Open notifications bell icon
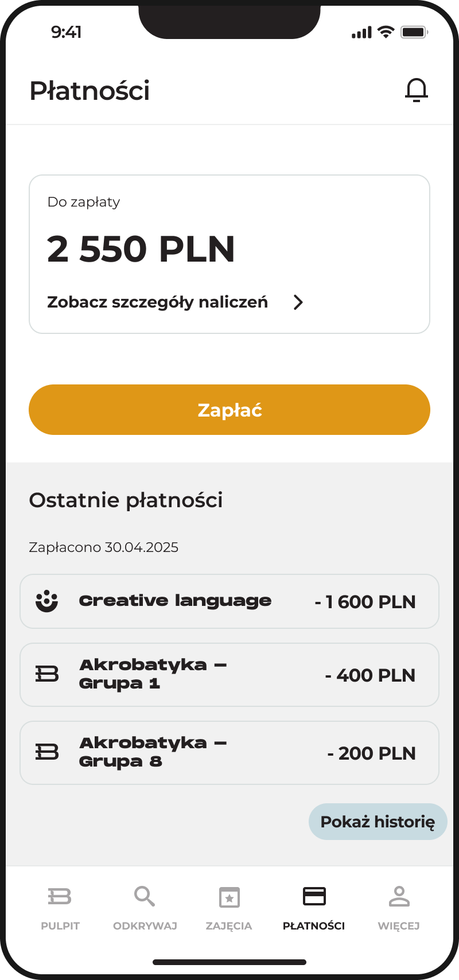Screen dimensions: 459x980 pyautogui.click(x=417, y=90)
